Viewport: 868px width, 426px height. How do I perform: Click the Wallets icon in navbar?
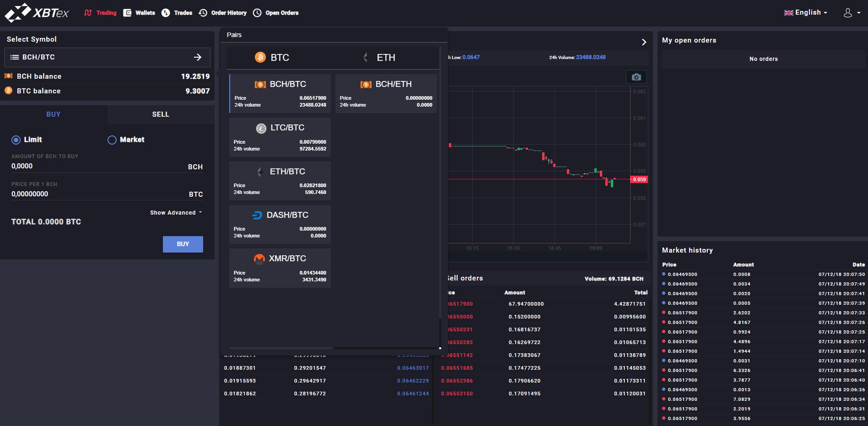coord(128,13)
